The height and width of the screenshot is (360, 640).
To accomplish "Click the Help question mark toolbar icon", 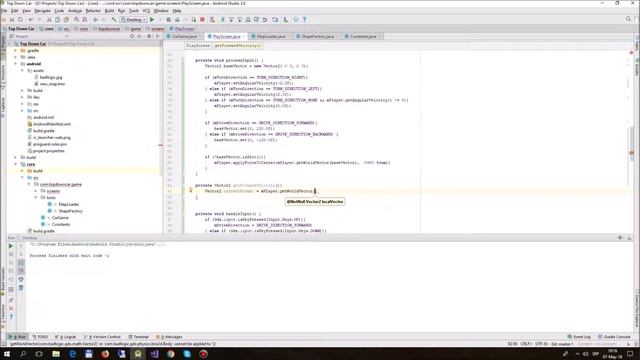I will click(x=304, y=20).
